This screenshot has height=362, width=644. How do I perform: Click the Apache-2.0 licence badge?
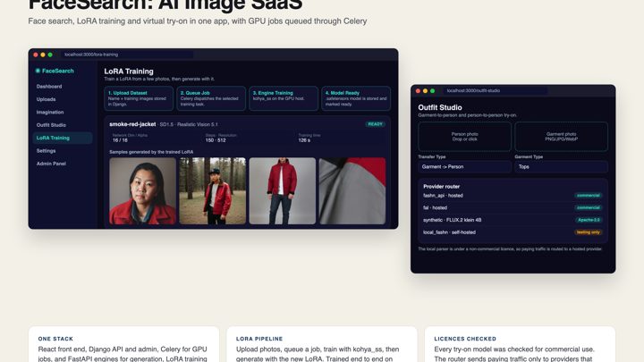point(589,220)
